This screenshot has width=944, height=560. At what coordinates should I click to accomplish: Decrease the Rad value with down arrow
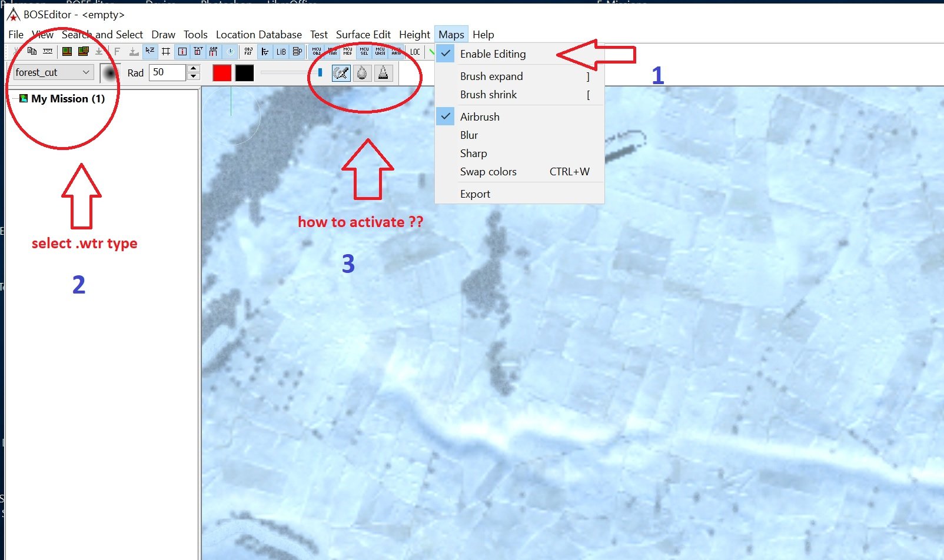coord(194,76)
